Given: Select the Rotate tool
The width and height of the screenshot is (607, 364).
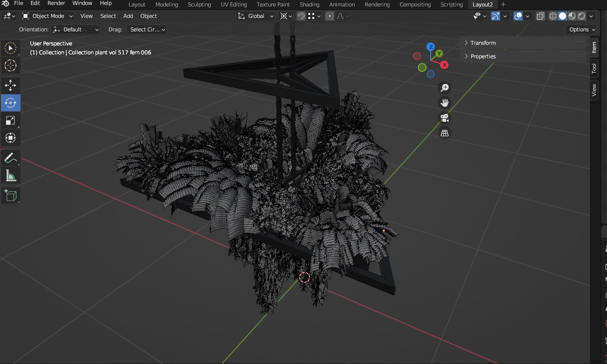Looking at the screenshot, I should click(x=11, y=103).
